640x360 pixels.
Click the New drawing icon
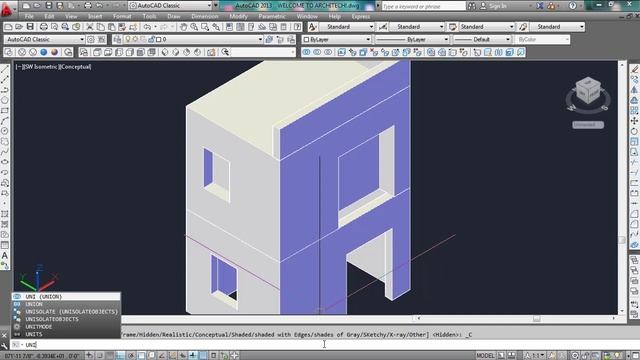[x=8, y=27]
